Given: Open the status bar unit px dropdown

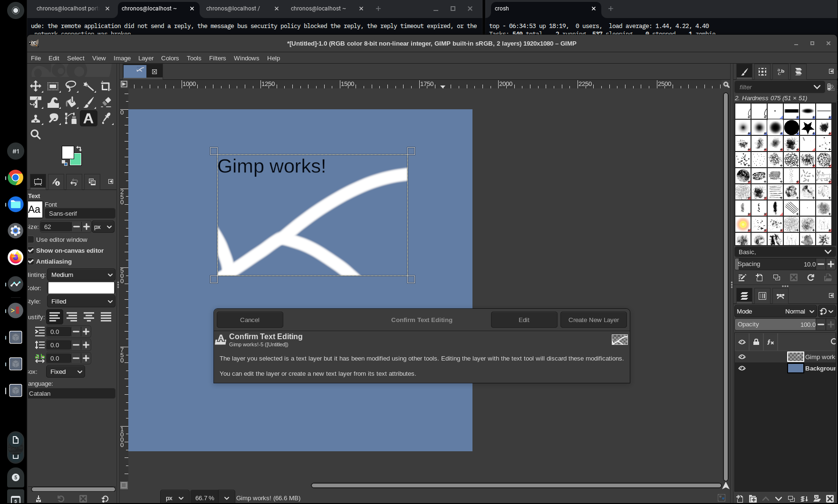Looking at the screenshot, I should (174, 498).
